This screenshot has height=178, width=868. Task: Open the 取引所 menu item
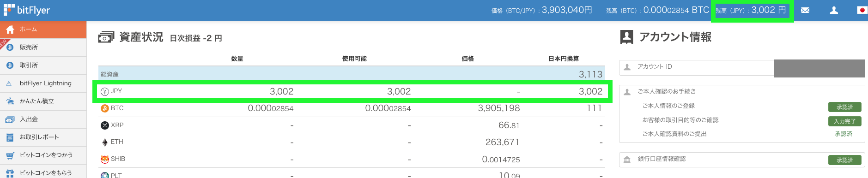(43, 65)
